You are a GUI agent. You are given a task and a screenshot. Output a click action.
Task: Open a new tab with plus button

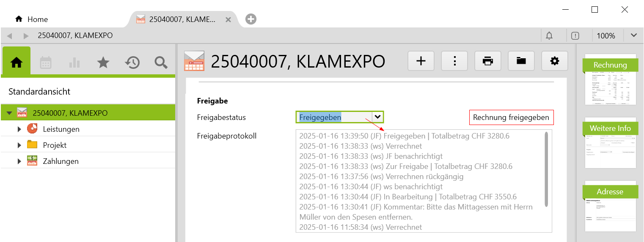coord(251,19)
